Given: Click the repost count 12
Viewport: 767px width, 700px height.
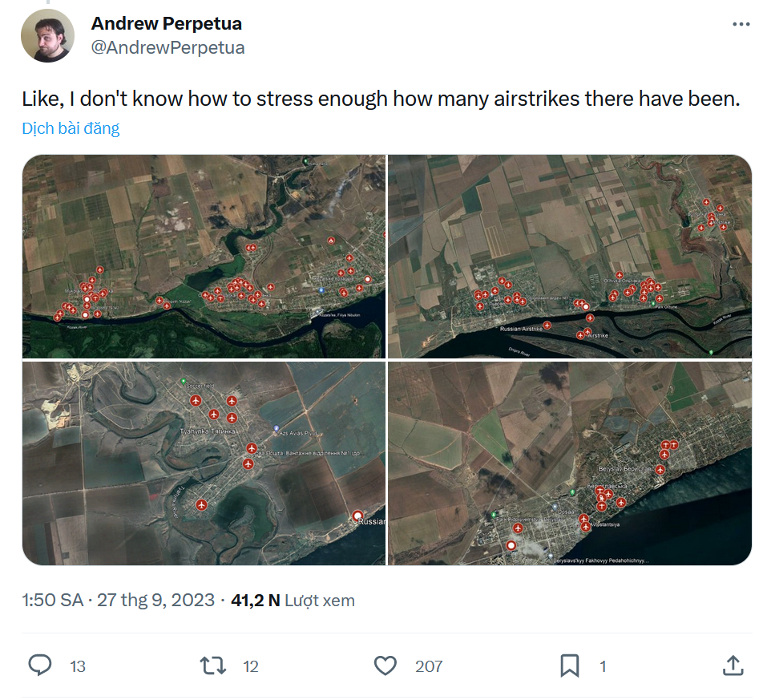Looking at the screenshot, I should pos(251,666).
